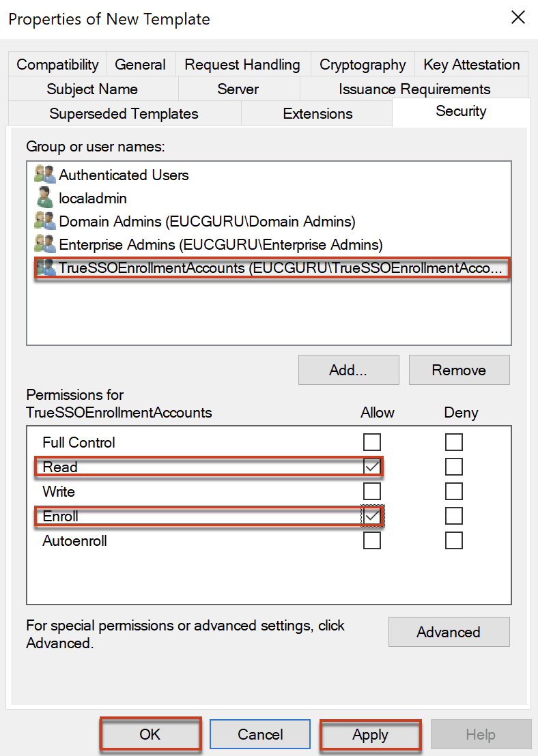This screenshot has height=756, width=538.
Task: Select the TrueSSOEnrollmentAccounts group icon
Action: click(46, 267)
